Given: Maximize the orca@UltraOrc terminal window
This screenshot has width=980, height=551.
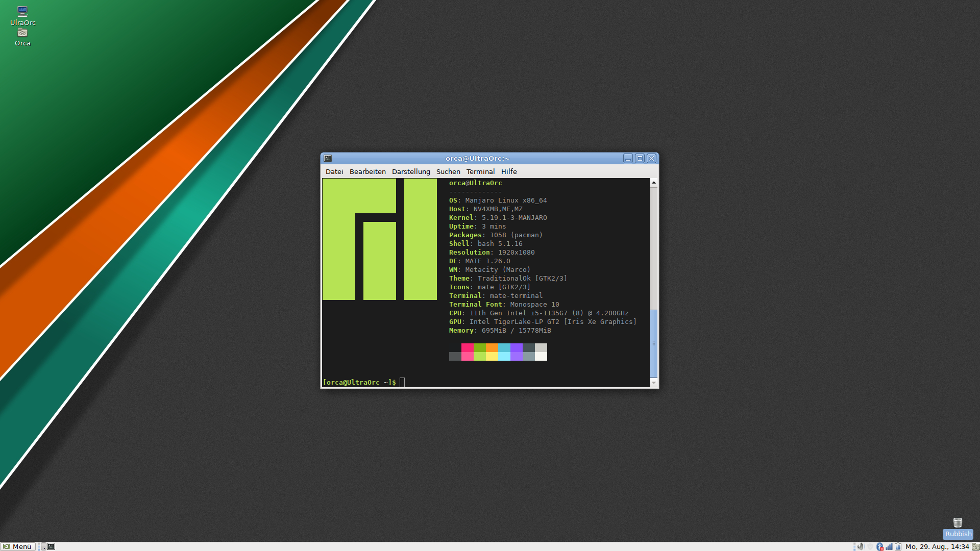Looking at the screenshot, I should [640, 158].
